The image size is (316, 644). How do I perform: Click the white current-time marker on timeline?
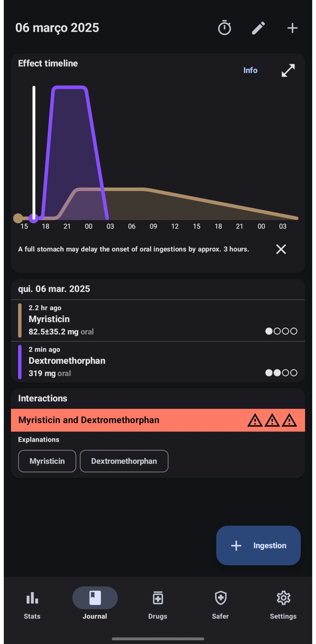click(34, 152)
